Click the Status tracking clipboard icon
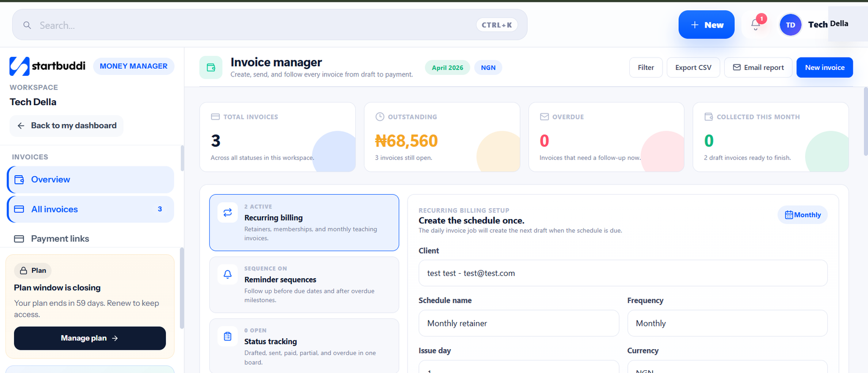The width and height of the screenshot is (868, 373). [228, 336]
